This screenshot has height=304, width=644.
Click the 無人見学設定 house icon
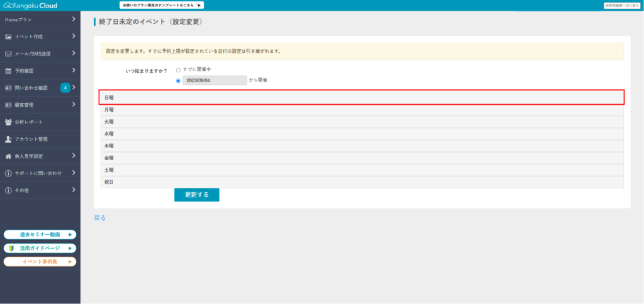pyautogui.click(x=8, y=156)
